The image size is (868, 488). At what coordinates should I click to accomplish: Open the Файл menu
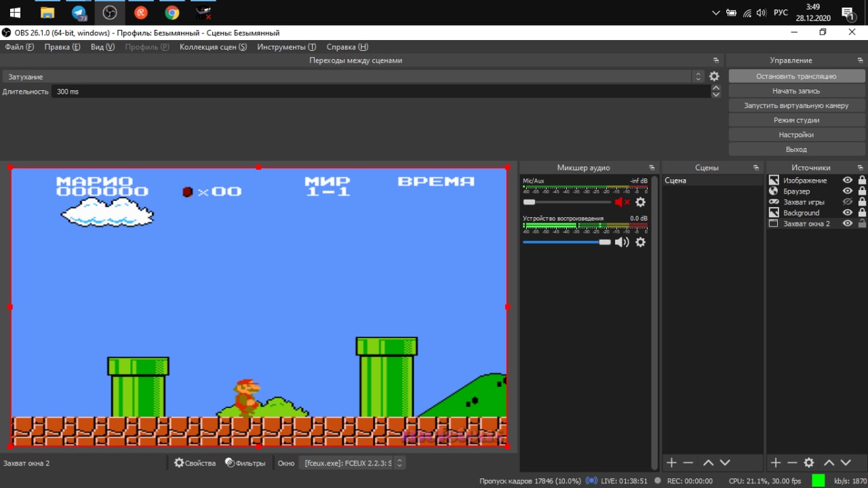point(19,47)
